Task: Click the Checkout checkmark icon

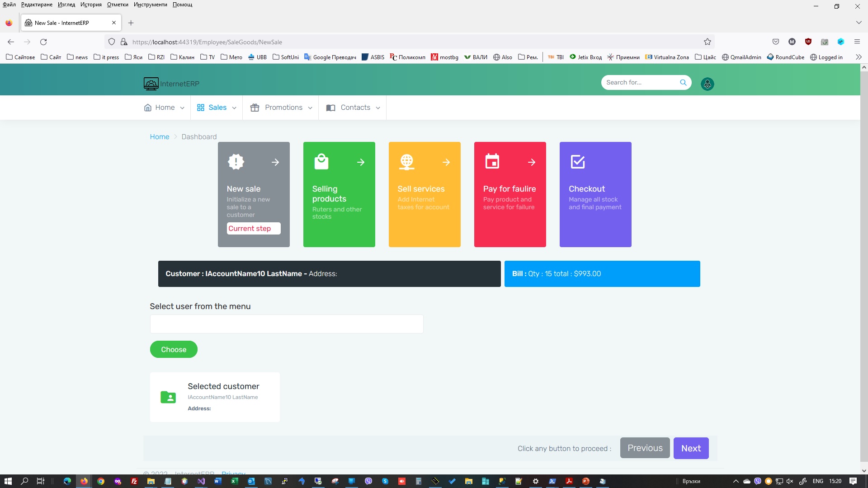Action: pos(578,162)
